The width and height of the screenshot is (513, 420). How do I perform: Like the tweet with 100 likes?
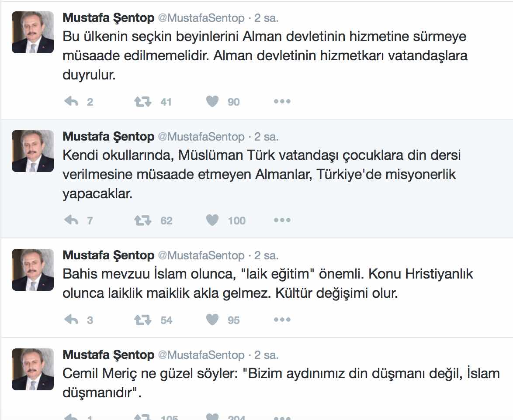[x=212, y=220]
